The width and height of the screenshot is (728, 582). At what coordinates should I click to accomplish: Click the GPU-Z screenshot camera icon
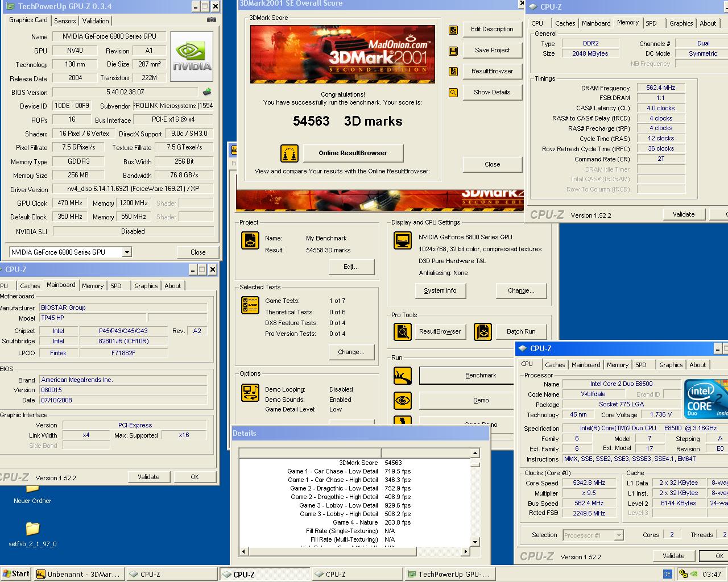coord(212,20)
